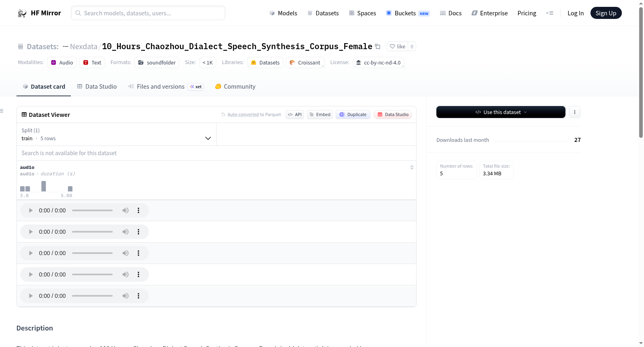Click the Sign Up button
Viewport: 644px width, 347px height.
606,13
